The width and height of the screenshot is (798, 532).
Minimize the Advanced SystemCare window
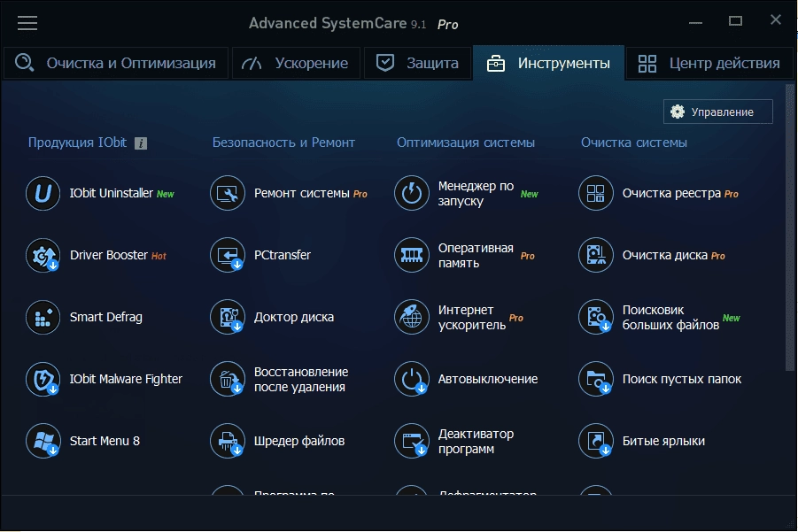[x=696, y=22]
